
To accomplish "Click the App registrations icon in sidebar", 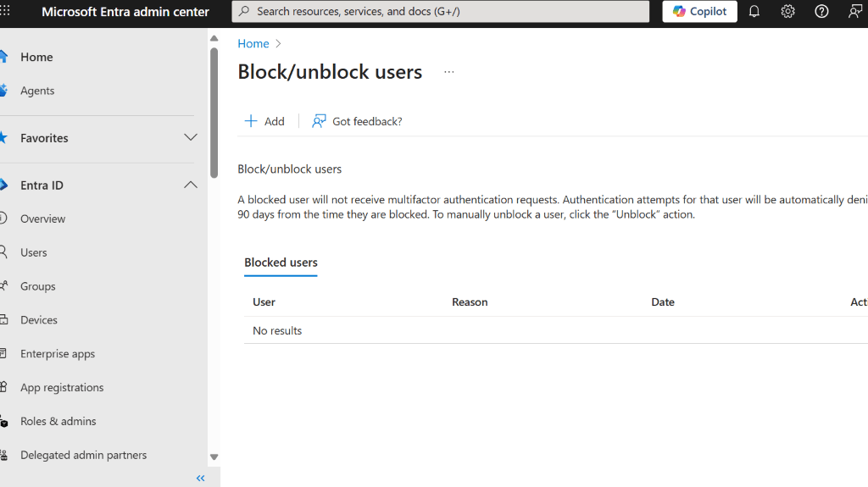I will click(3, 387).
